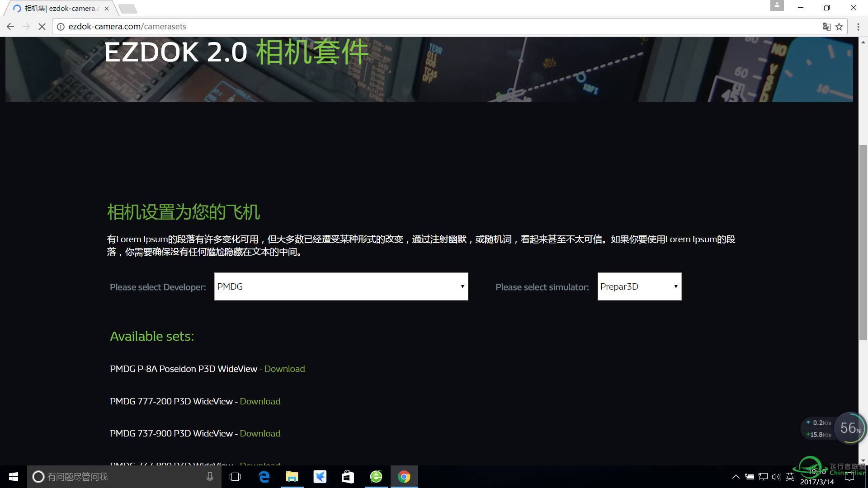Open the green globe browser on taskbar
This screenshot has width=868, height=488.
point(376,477)
